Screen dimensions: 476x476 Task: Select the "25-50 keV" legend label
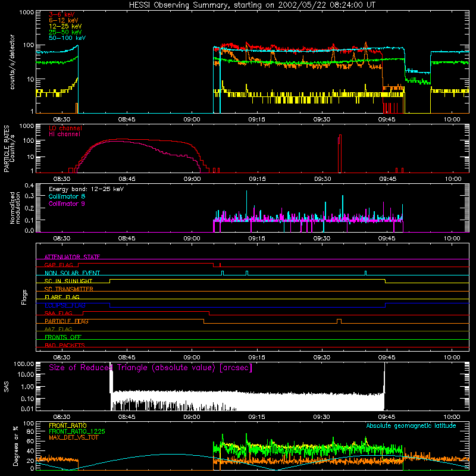tap(65, 32)
